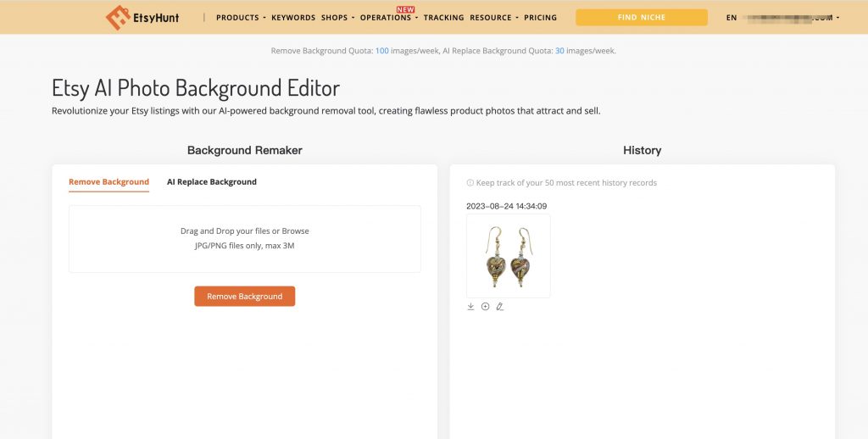
Task: Download the earrings history image
Action: point(470,307)
